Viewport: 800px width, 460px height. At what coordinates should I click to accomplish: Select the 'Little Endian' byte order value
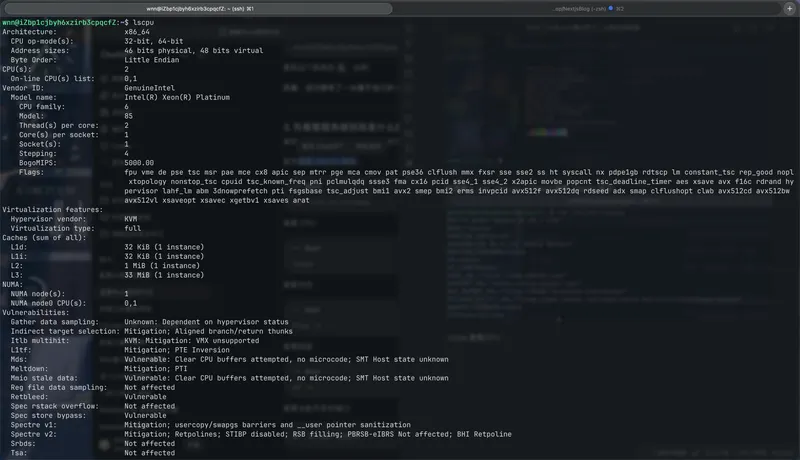[x=152, y=60]
